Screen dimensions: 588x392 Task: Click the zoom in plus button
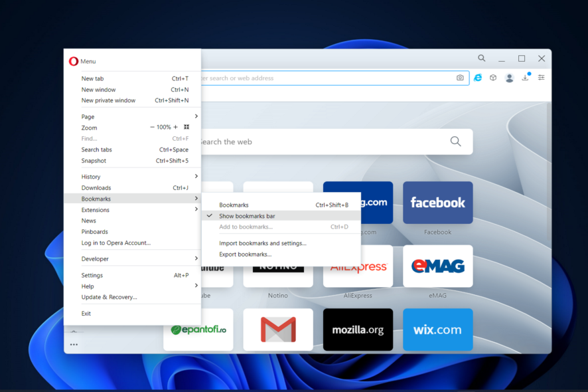(175, 128)
